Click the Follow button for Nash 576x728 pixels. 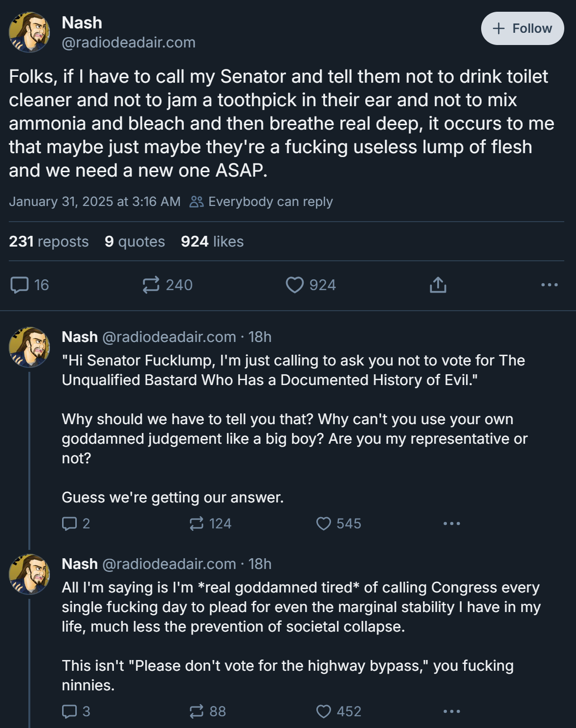(x=522, y=28)
